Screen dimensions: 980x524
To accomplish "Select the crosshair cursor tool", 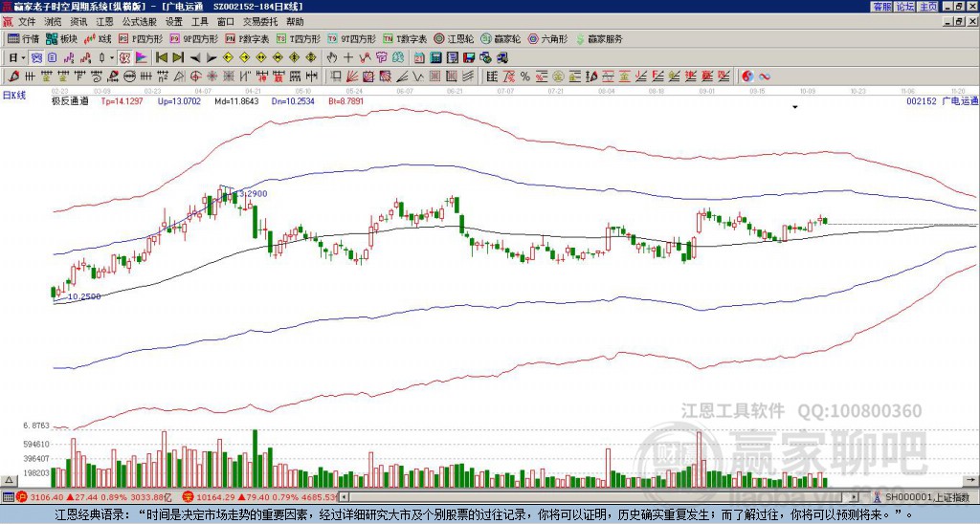I will click(348, 57).
